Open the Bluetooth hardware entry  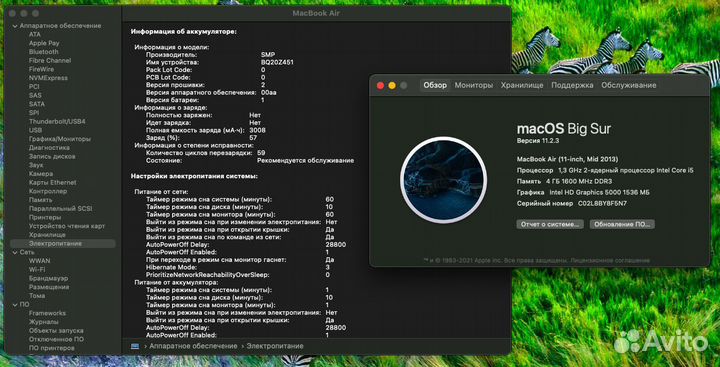pos(44,52)
